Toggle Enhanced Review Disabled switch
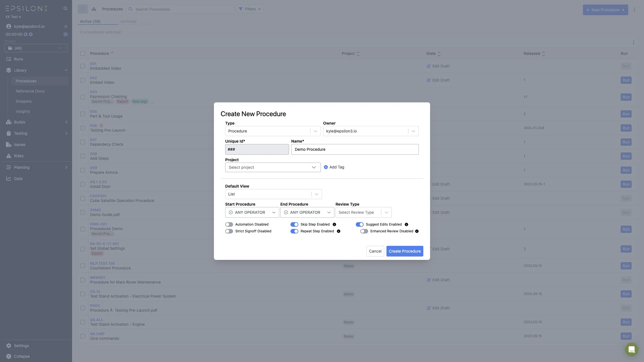This screenshot has width=644, height=362. [x=364, y=231]
